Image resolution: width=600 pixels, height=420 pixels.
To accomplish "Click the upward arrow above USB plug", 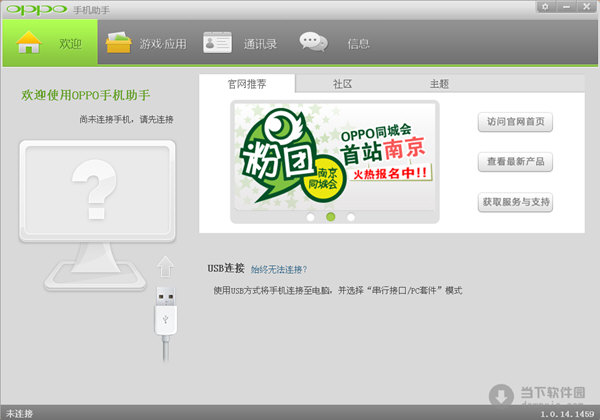I will pos(165,266).
